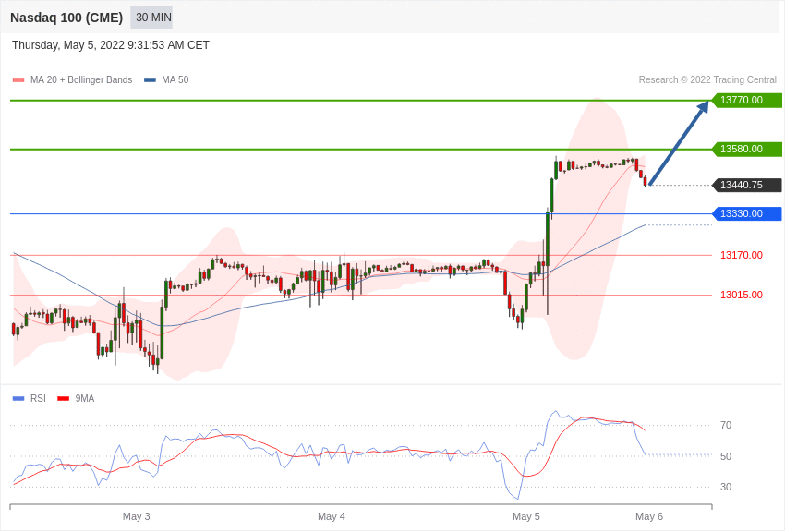Click the date text Thursday, May 5, 2022
Screen dimensions: 785x532
68,45
